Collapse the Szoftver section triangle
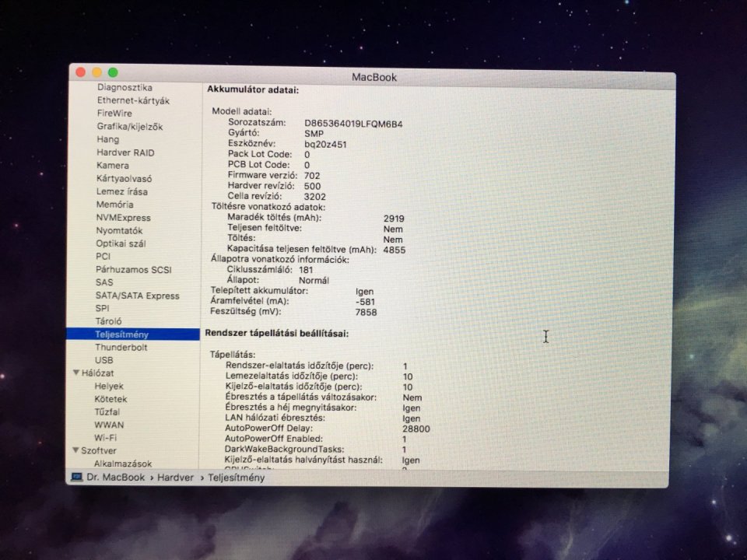 click(75, 450)
